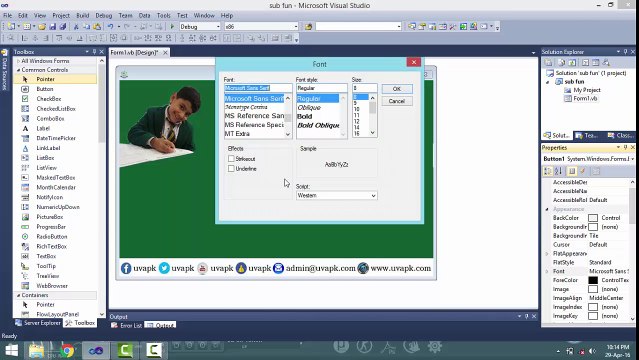The height and width of the screenshot is (360, 639).
Task: Click Cancel in the Font dialog
Action: [397, 101]
